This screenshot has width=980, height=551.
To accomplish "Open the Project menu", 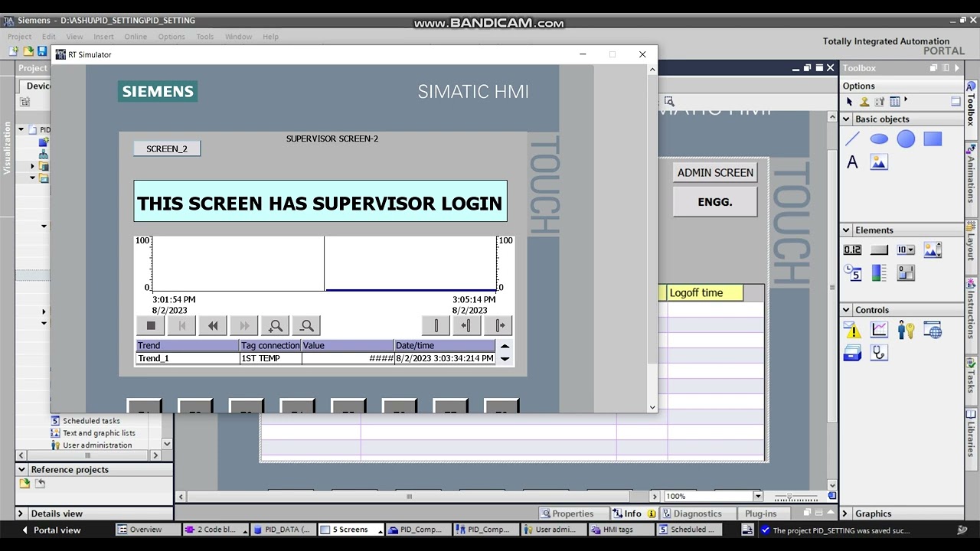I will 19,37.
